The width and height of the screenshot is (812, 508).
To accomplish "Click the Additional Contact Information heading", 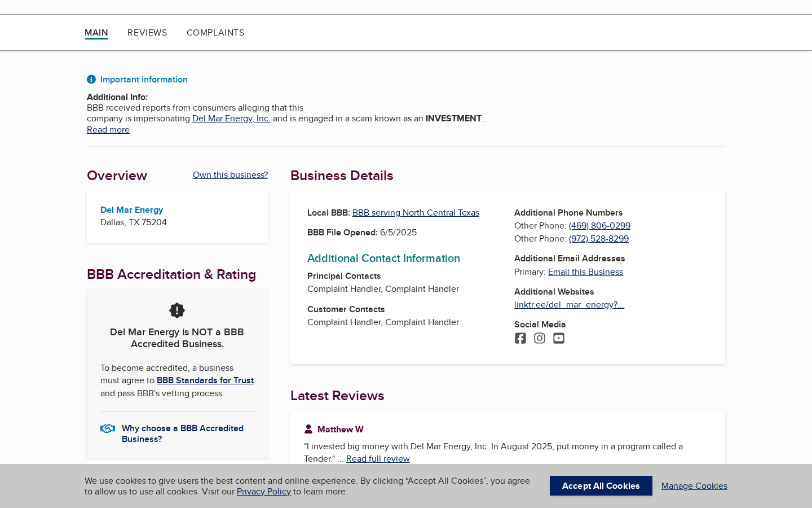I will (x=383, y=258).
